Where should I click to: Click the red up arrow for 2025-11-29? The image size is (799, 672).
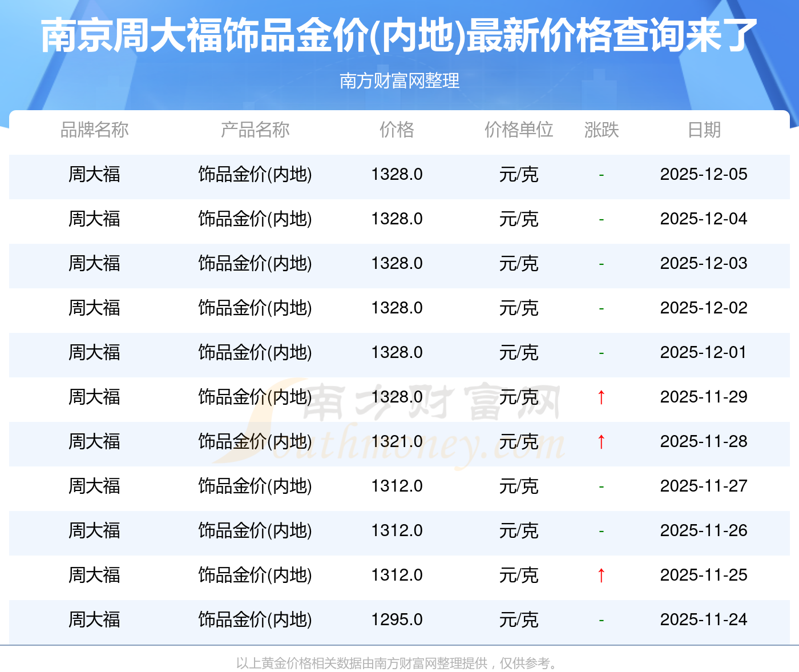pos(601,397)
